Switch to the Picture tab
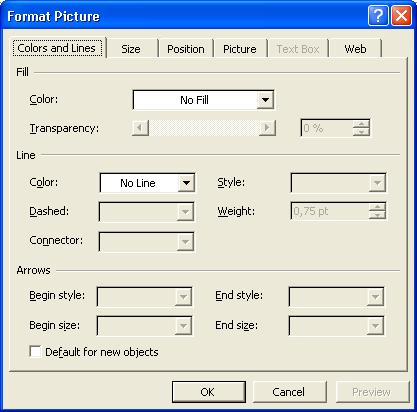The width and height of the screenshot is (417, 412). [240, 49]
